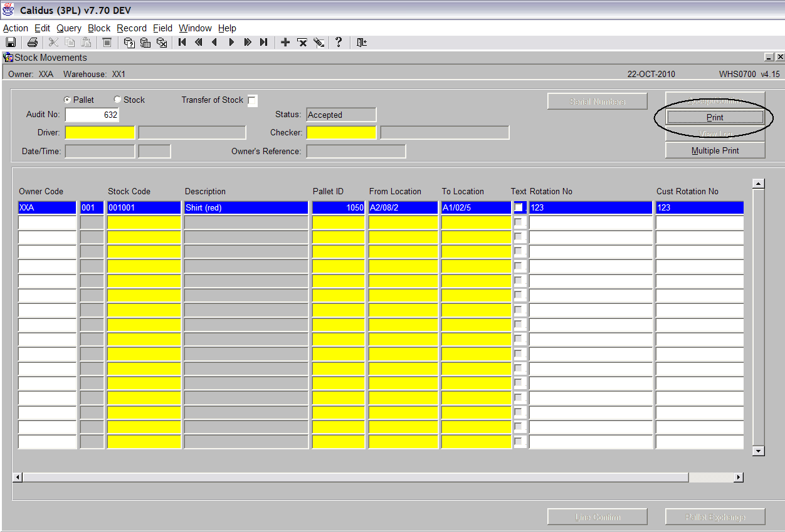Click the Cancel Query icon

coord(162,43)
